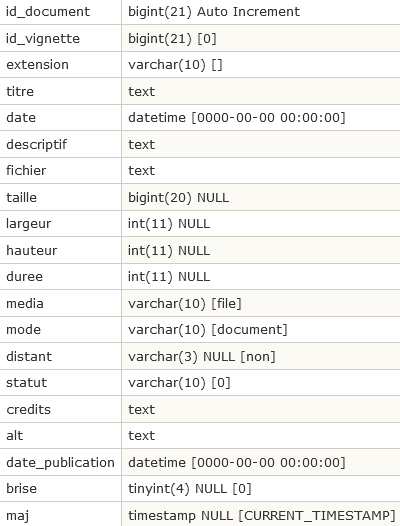This screenshot has height=526, width=400.
Task: Select the largeur row label
Action: coord(29,224)
